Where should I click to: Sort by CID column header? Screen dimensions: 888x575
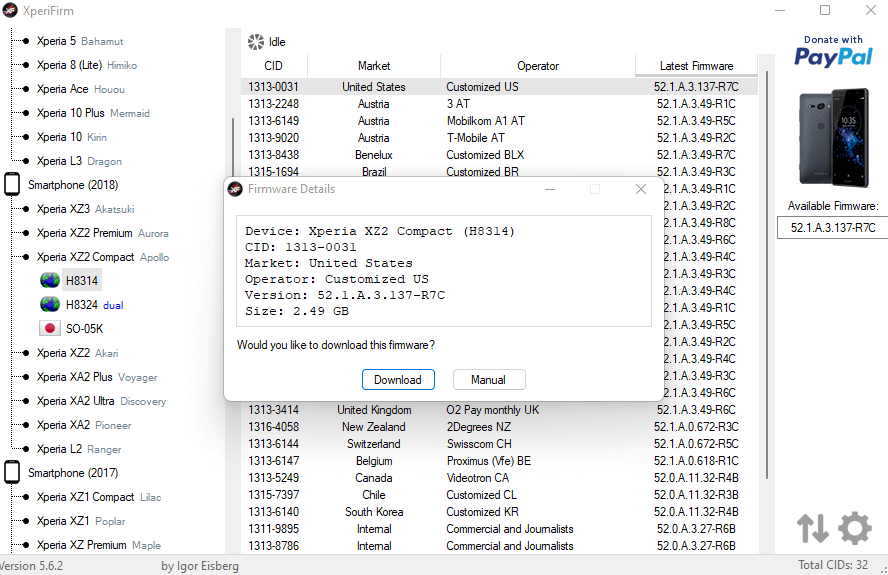coord(274,66)
